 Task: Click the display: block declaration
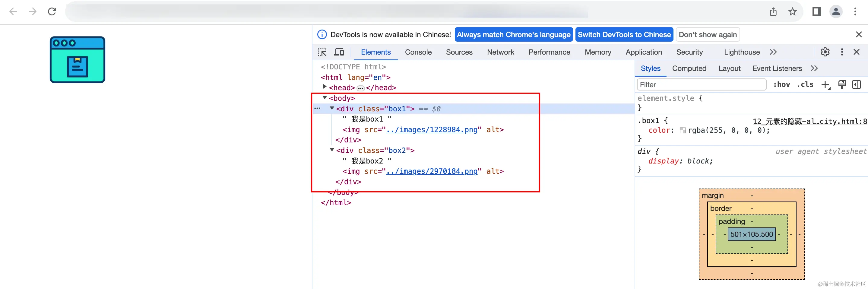coord(681,161)
